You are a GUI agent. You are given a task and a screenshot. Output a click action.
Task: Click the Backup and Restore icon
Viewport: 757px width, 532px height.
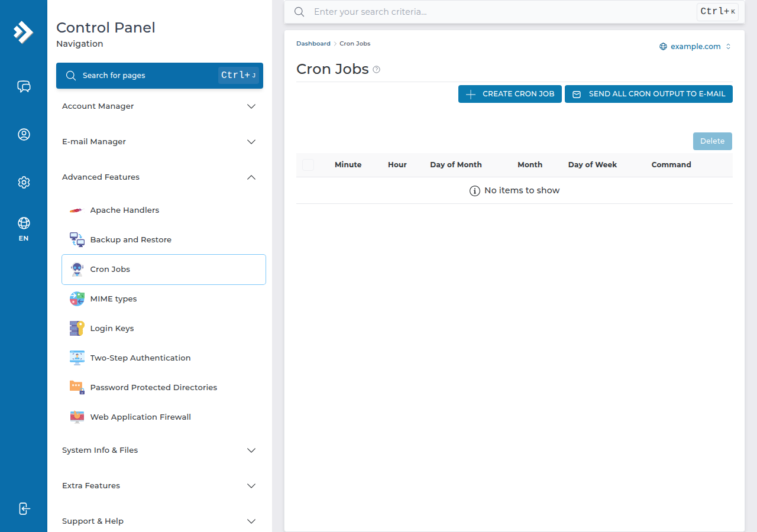77,240
